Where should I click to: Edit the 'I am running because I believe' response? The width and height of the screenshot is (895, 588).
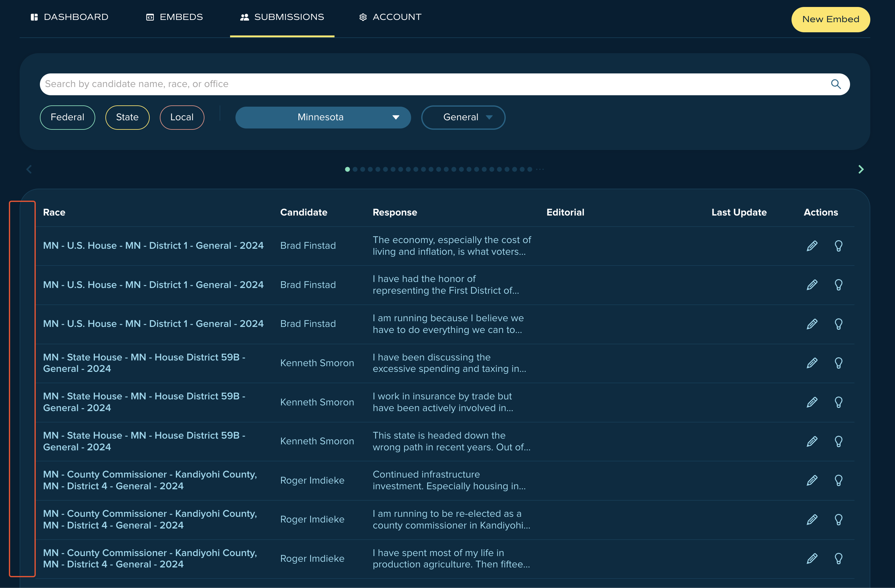pos(812,324)
